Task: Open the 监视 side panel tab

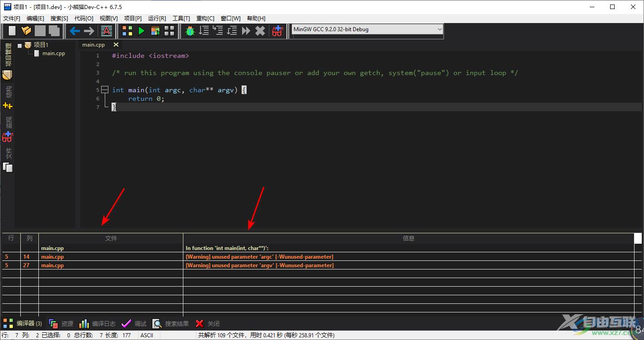Action: (8, 129)
